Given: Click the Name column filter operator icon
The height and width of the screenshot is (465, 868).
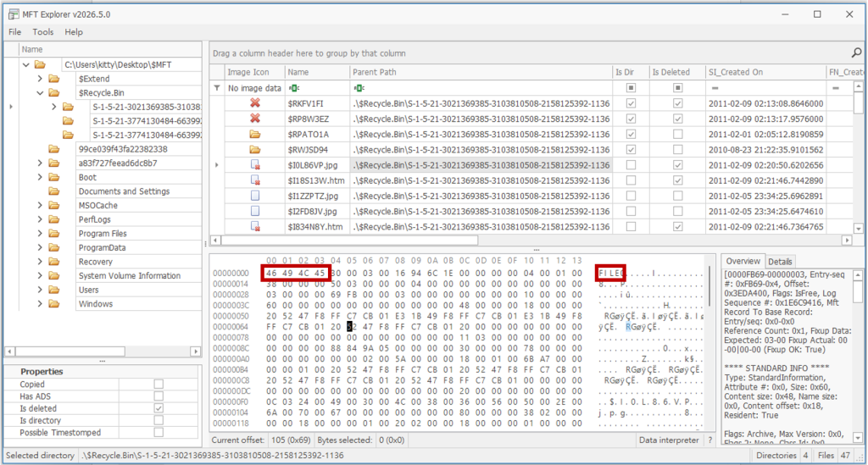Looking at the screenshot, I should coord(294,88).
